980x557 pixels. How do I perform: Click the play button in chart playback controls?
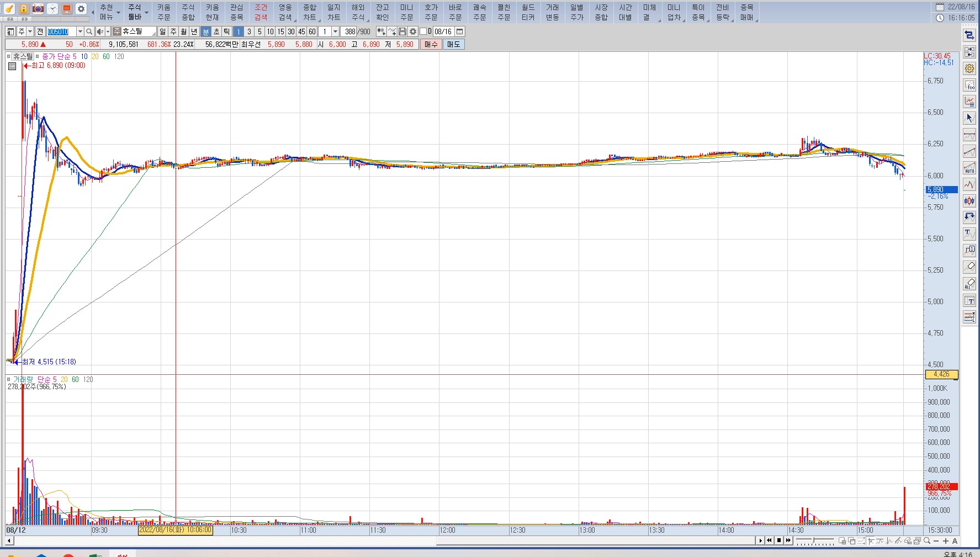(x=760, y=540)
